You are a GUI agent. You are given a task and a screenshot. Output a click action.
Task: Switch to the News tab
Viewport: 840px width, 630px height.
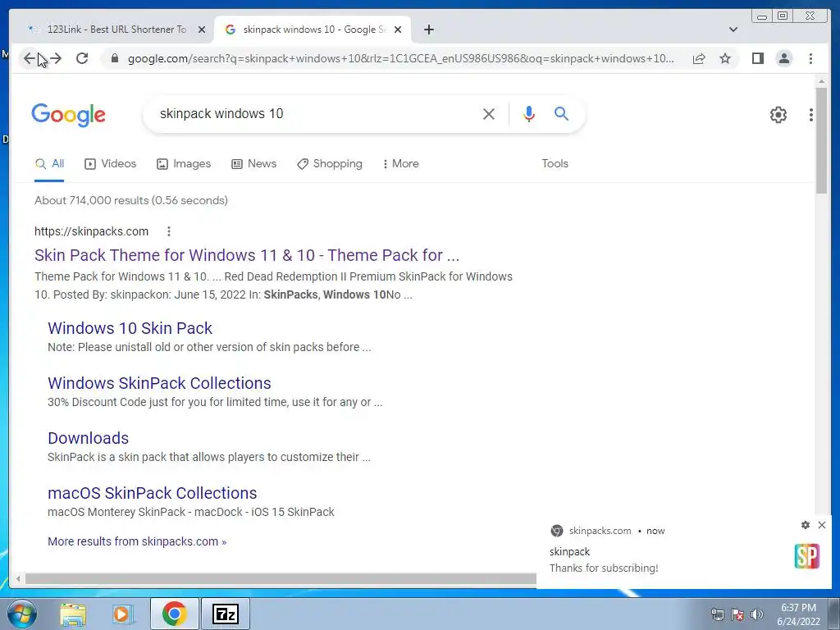[254, 164]
